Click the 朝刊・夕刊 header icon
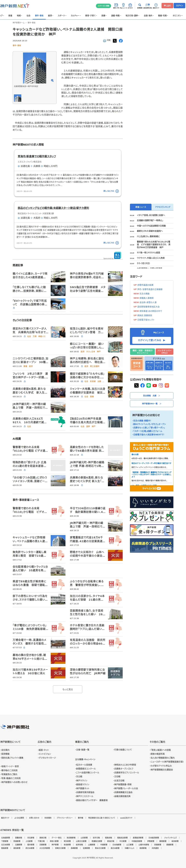The height and width of the screenshot is (868, 186). tap(116, 6)
